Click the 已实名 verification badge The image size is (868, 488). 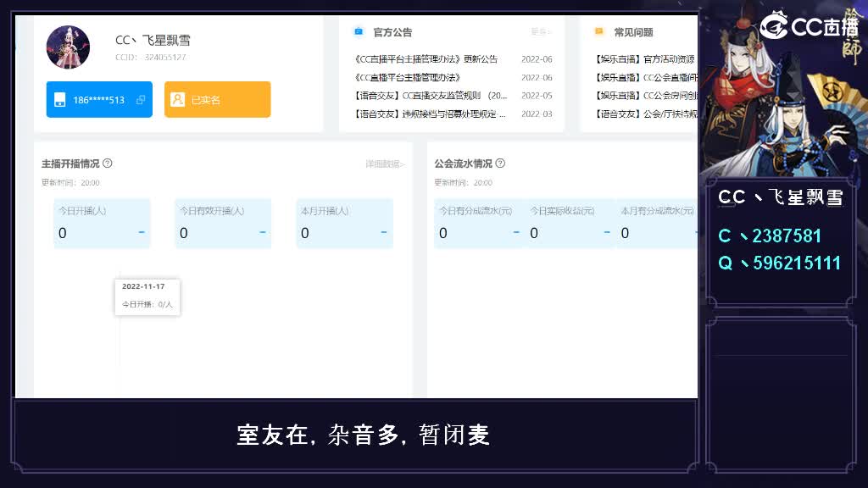(217, 99)
